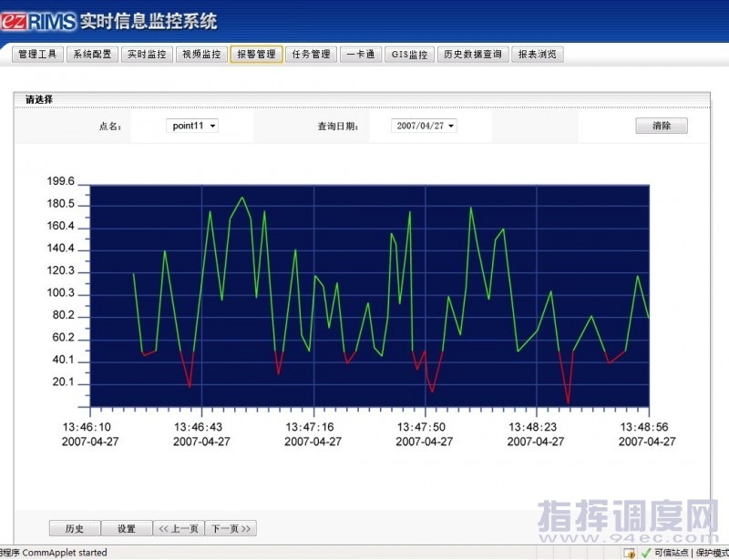This screenshot has width=729, height=560.
Task: Select 任务管理 in the navigation bar
Action: (311, 55)
